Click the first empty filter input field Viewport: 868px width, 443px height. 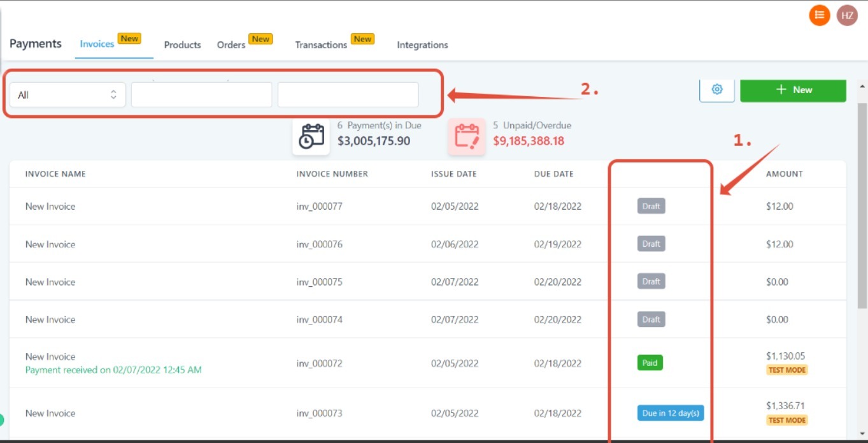click(x=201, y=95)
